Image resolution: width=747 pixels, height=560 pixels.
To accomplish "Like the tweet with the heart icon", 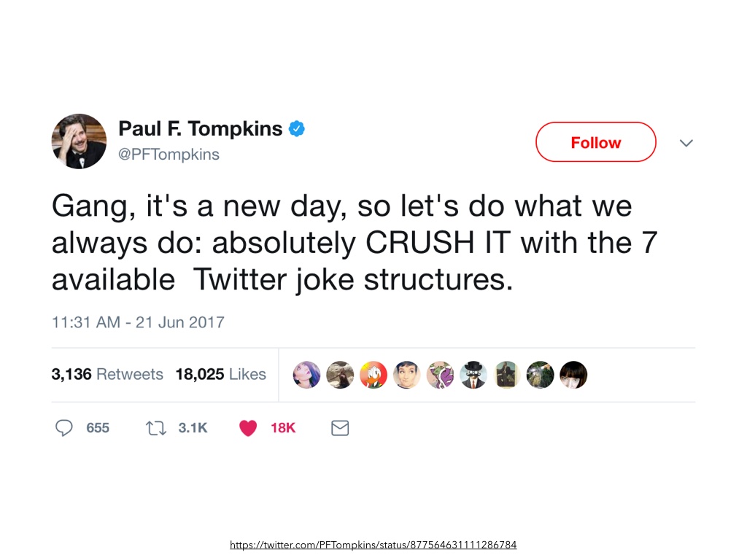I will (248, 428).
